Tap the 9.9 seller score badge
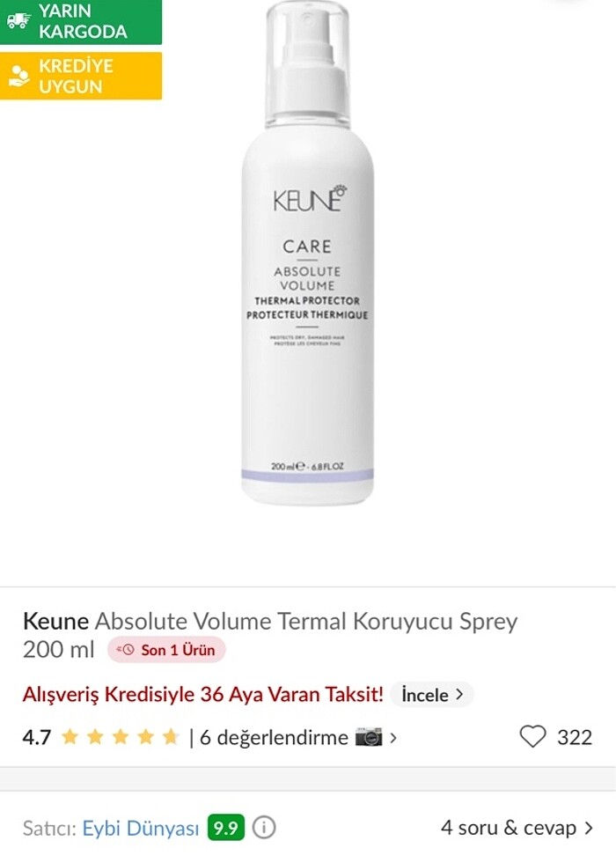The width and height of the screenshot is (616, 863). (225, 827)
